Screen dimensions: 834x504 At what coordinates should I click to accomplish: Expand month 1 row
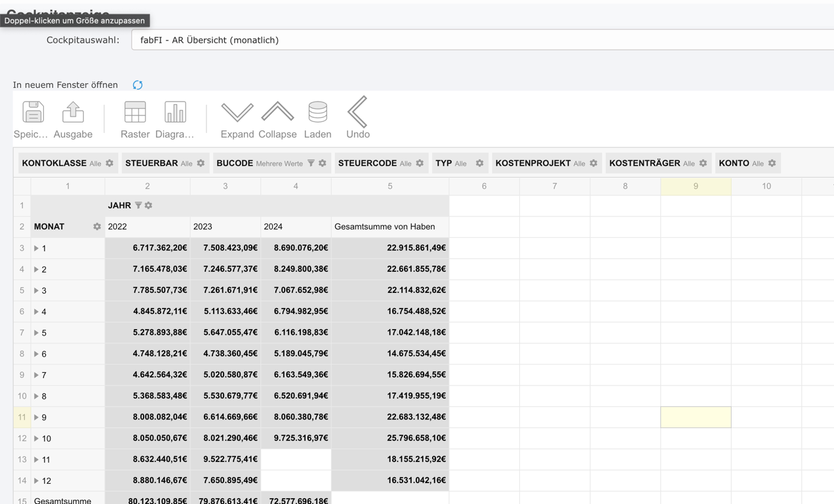click(37, 248)
